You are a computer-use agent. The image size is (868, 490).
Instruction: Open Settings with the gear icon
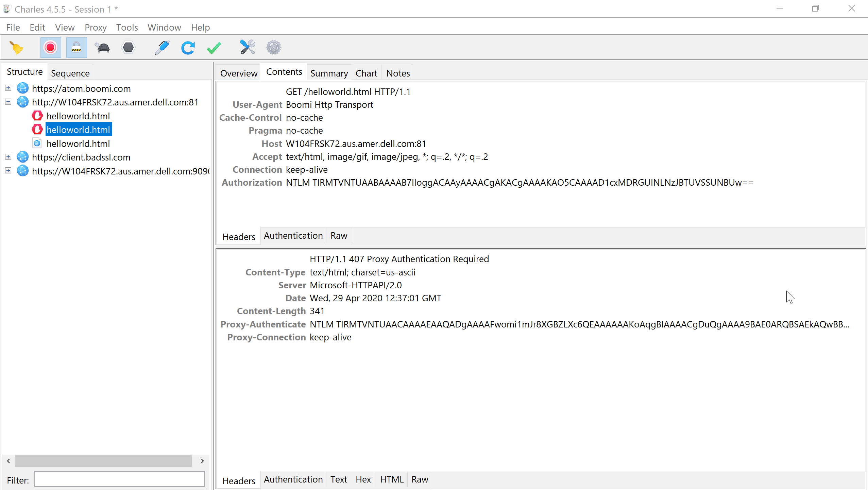pyautogui.click(x=274, y=47)
